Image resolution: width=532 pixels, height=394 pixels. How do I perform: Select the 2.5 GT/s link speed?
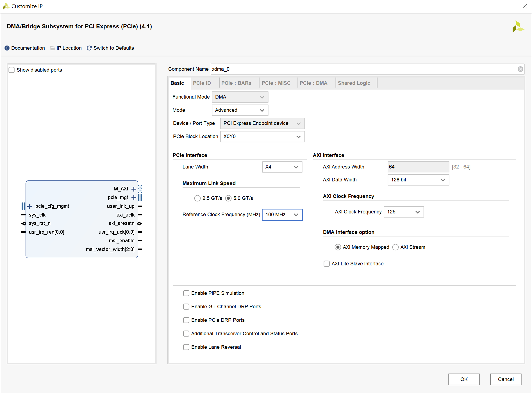click(197, 198)
